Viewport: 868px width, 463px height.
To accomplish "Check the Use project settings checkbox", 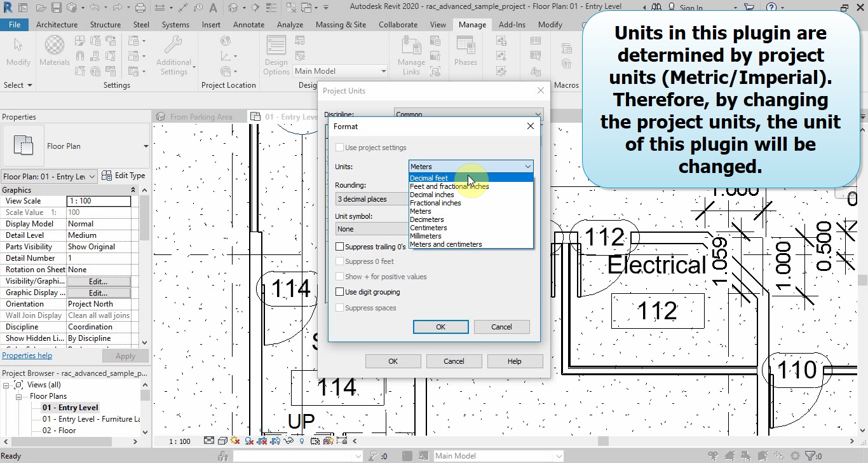I will [x=340, y=148].
